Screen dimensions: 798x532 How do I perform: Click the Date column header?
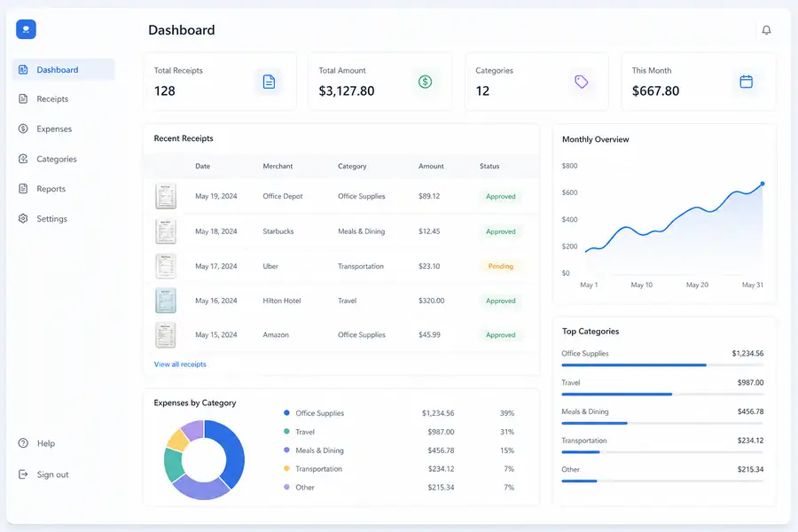202,166
